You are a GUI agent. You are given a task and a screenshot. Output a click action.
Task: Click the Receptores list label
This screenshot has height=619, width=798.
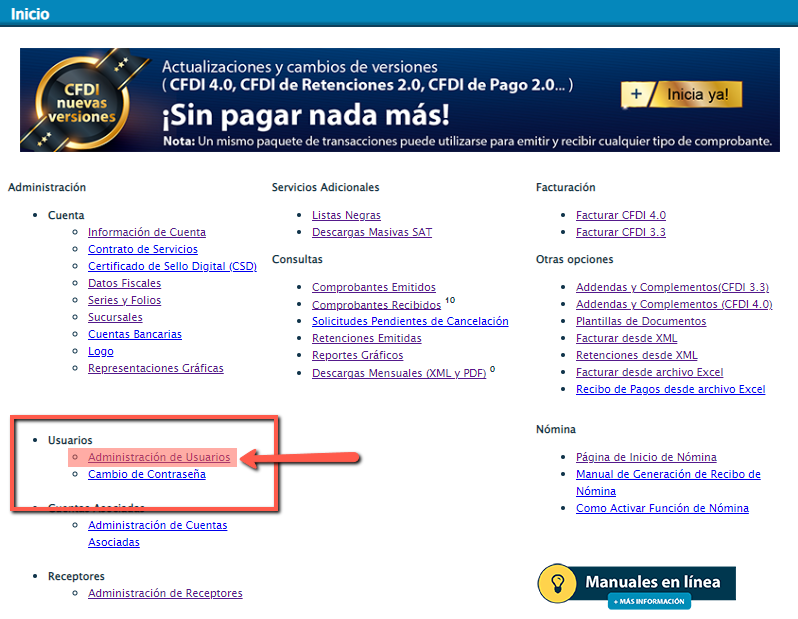[x=76, y=576]
